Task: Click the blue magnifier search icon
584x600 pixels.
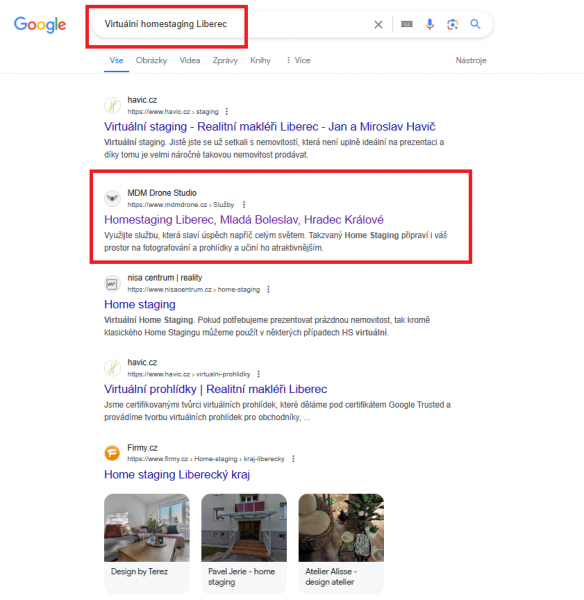Action: [475, 24]
